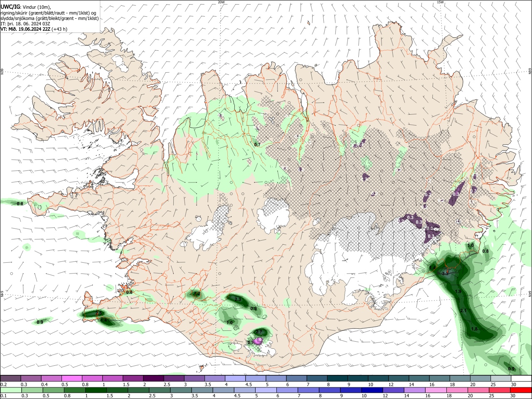Pick the navy blue swatch labeled 10 in lower legend

pos(372,390)
